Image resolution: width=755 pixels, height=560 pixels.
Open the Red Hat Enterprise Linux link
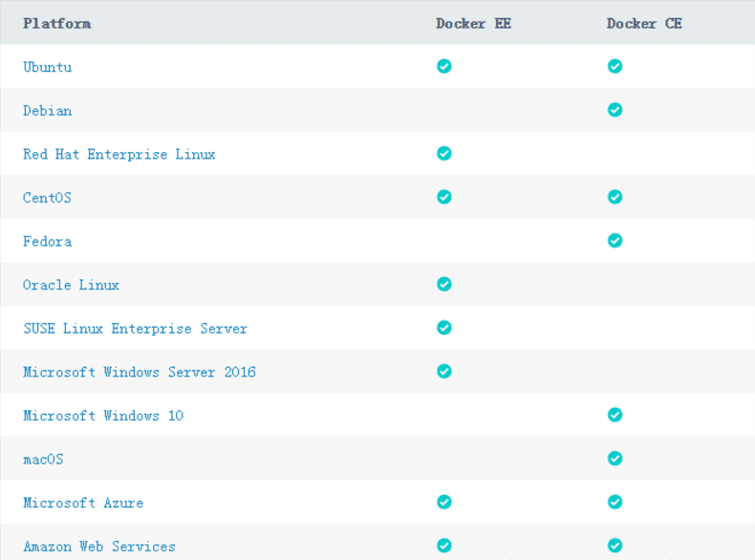(119, 154)
